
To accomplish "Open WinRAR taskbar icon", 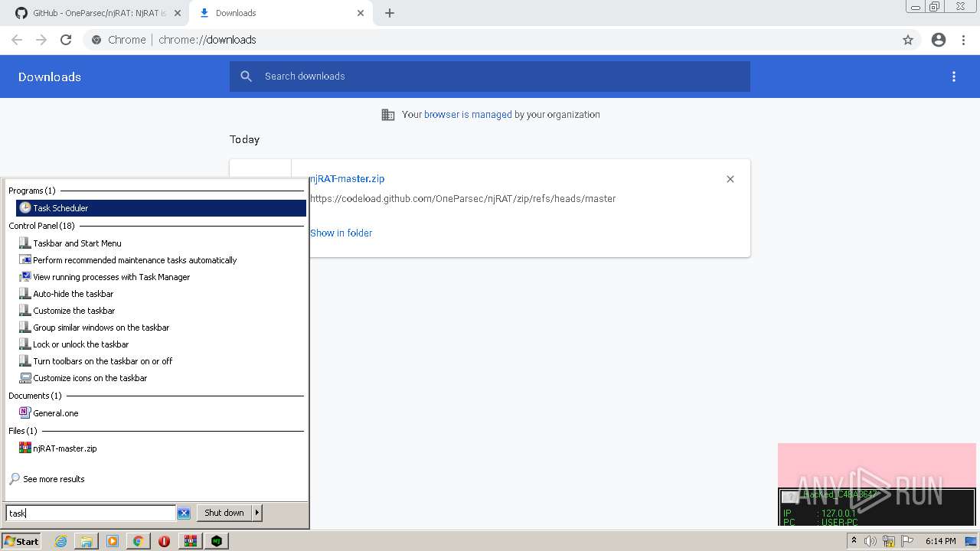I will [191, 541].
